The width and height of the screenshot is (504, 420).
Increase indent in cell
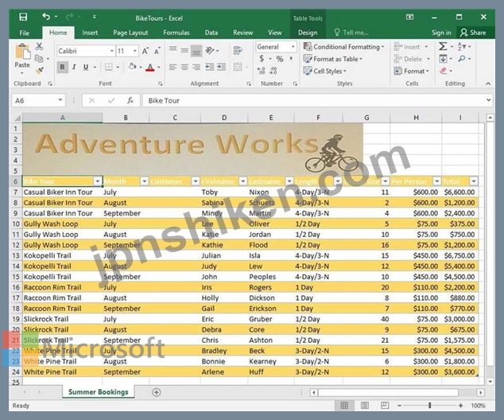click(x=221, y=67)
